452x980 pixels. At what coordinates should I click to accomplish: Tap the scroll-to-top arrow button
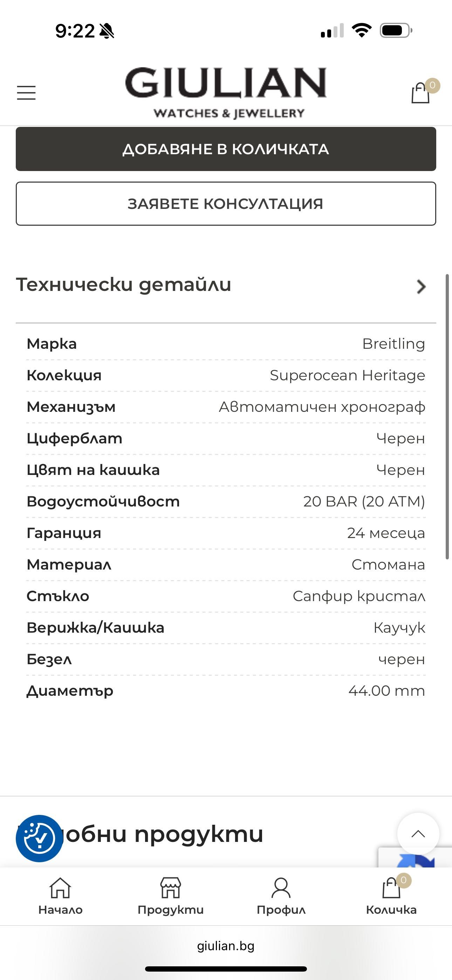(x=418, y=834)
